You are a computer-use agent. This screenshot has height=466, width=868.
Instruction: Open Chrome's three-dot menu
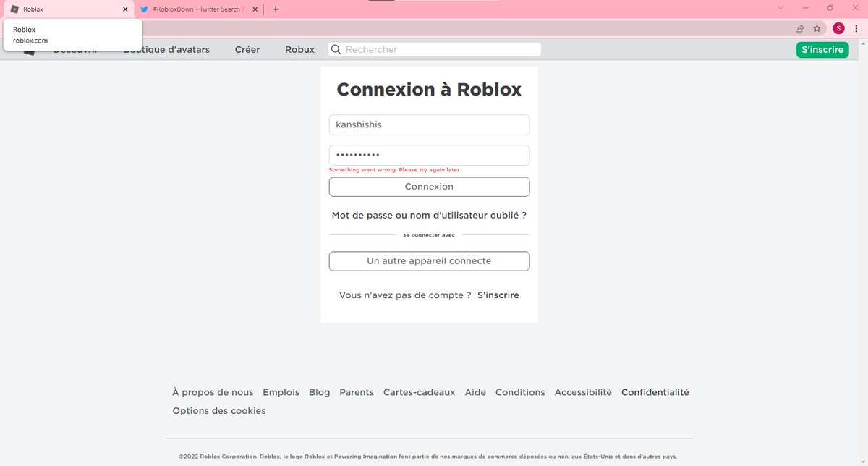(x=856, y=27)
